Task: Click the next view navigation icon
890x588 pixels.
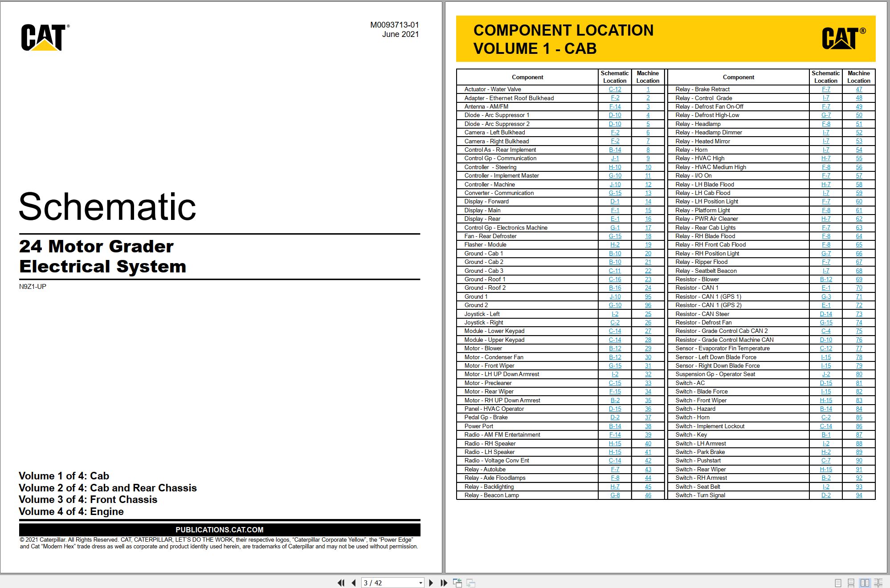Action: coord(471,583)
